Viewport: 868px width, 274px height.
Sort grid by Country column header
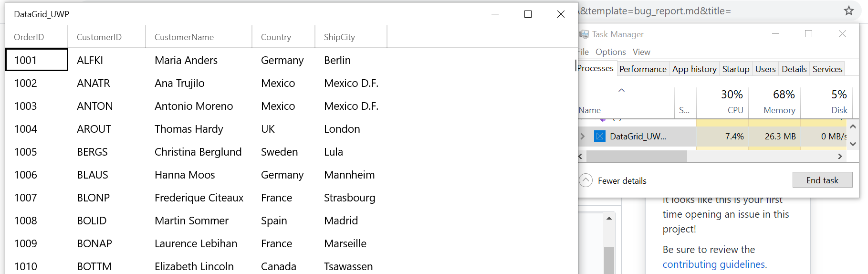[283, 37]
